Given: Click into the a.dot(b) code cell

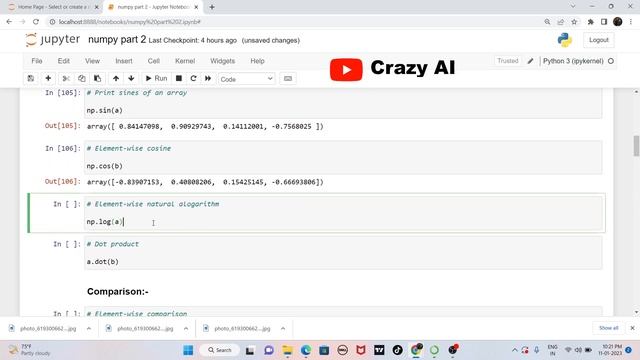Looking at the screenshot, I should 343,253.
